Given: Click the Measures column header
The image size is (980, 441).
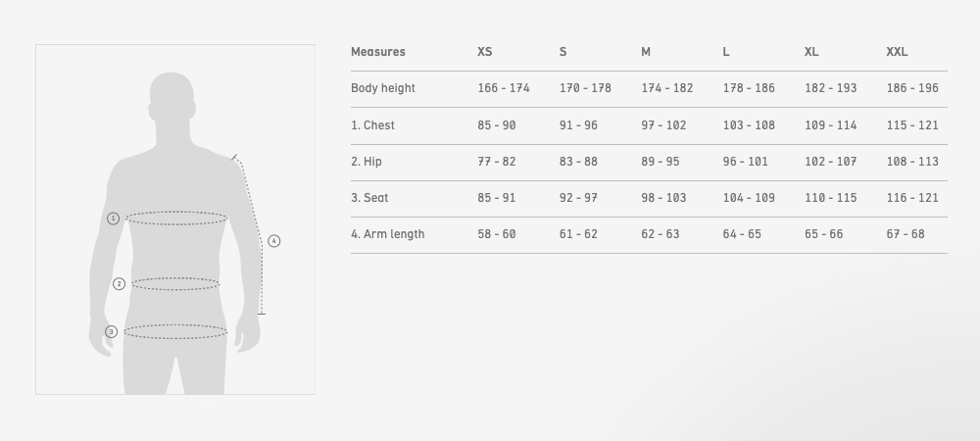Looking at the screenshot, I should [x=378, y=52].
